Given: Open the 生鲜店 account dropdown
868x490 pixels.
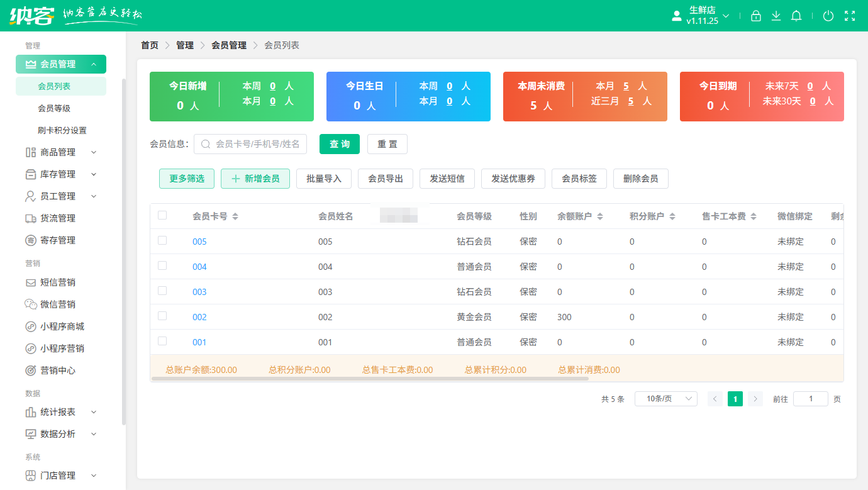Looking at the screenshot, I should [702, 16].
